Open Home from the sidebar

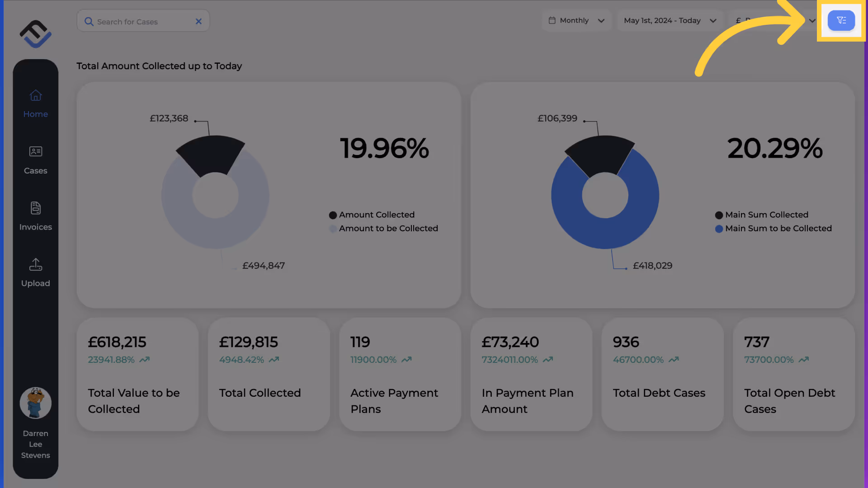(35, 103)
